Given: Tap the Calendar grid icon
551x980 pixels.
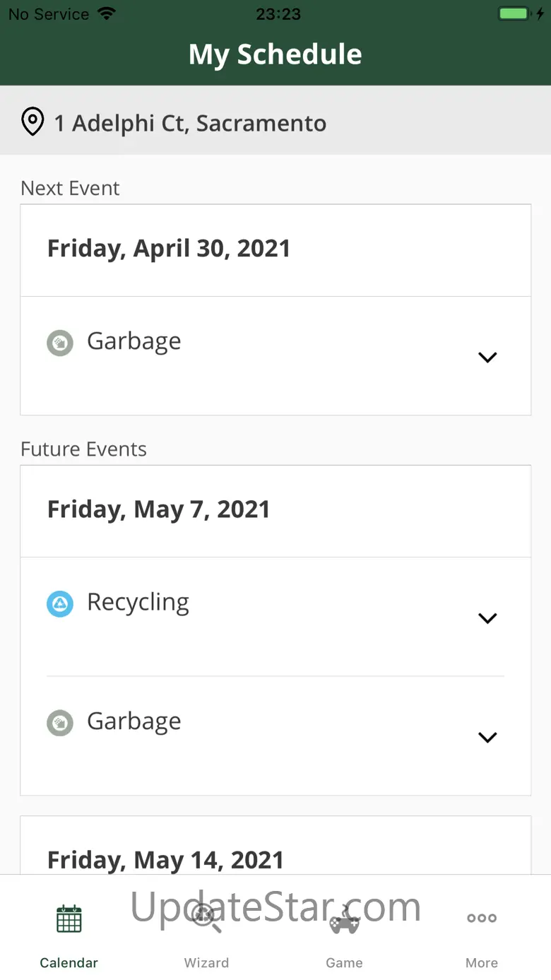Looking at the screenshot, I should click(x=69, y=919).
